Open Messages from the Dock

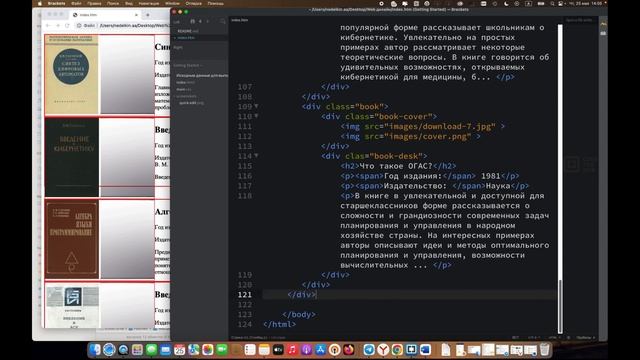click(151, 349)
